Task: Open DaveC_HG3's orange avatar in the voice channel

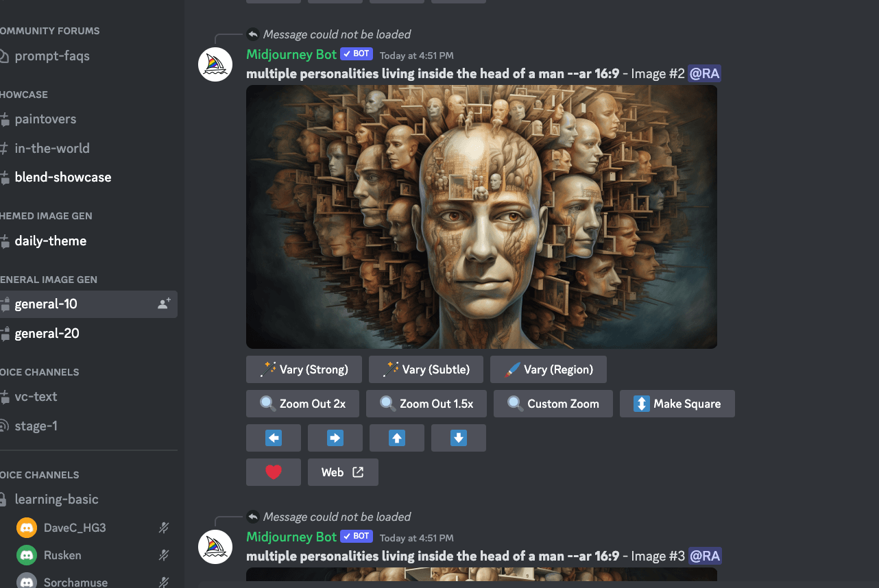Action: [x=27, y=528]
